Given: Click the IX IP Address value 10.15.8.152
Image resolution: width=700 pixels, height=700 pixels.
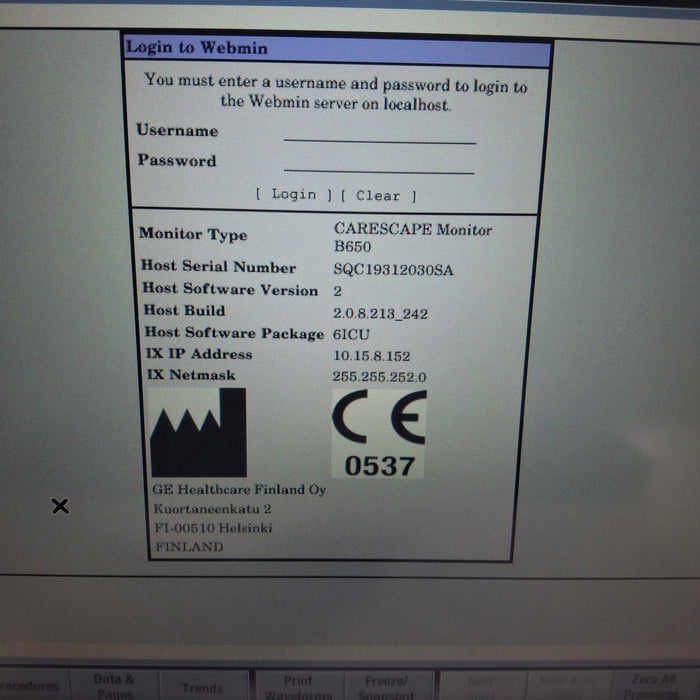Looking at the screenshot, I should point(371,356).
